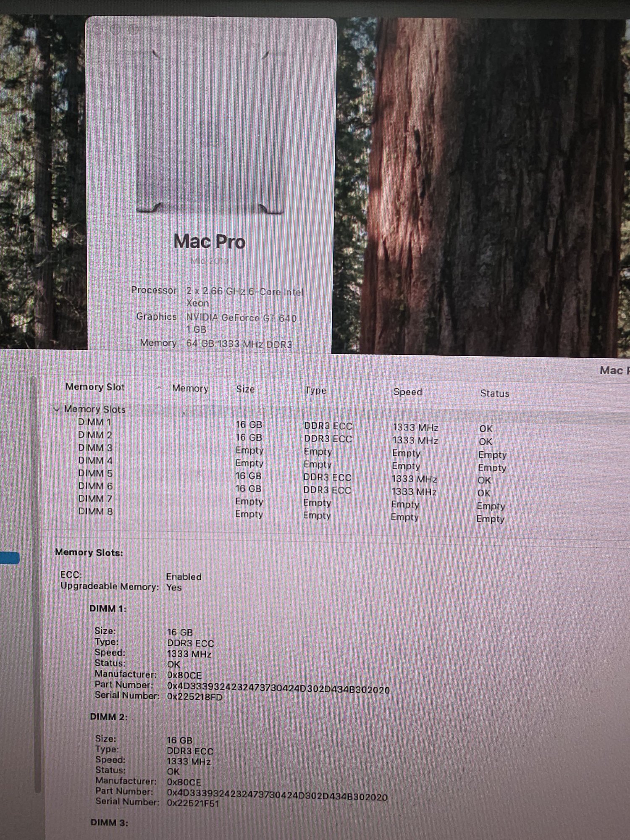Select the DIMM 1 row
The height and width of the screenshot is (840, 630).
(336, 425)
